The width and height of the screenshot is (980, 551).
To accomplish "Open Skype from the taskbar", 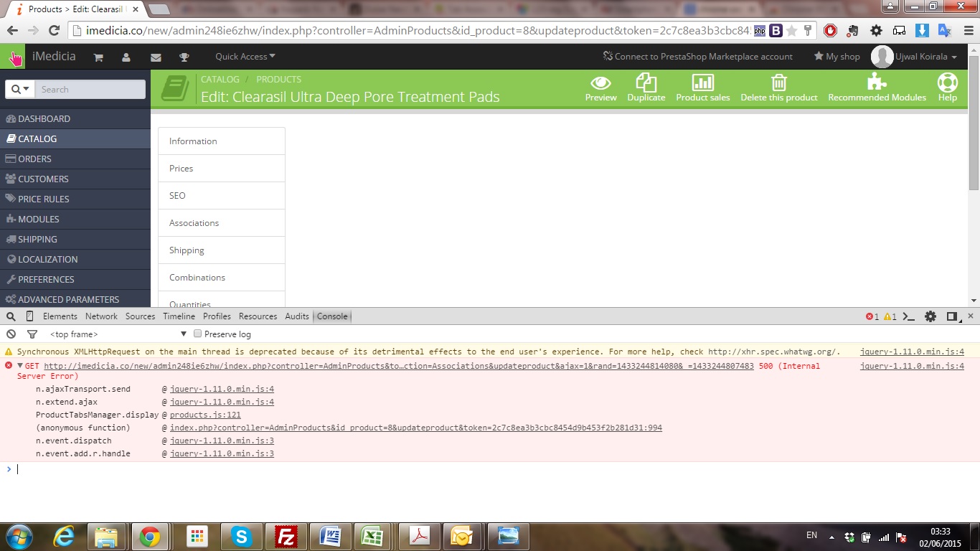I will [x=242, y=537].
